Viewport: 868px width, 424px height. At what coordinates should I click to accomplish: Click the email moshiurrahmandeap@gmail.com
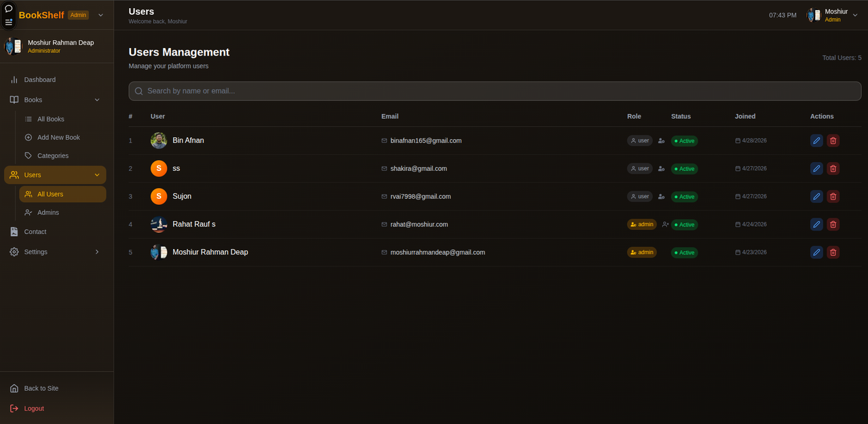pyautogui.click(x=438, y=252)
